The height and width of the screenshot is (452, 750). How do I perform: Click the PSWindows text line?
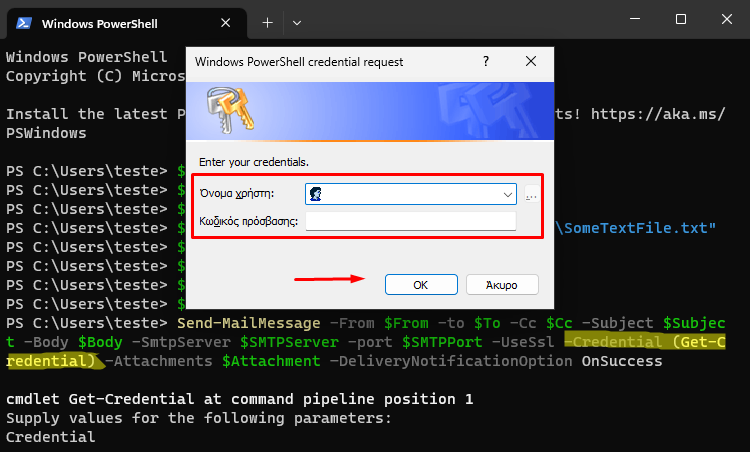point(46,133)
